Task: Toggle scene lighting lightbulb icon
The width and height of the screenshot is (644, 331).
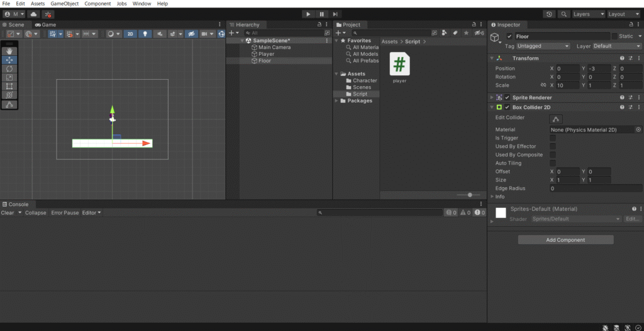Action: [x=145, y=34]
